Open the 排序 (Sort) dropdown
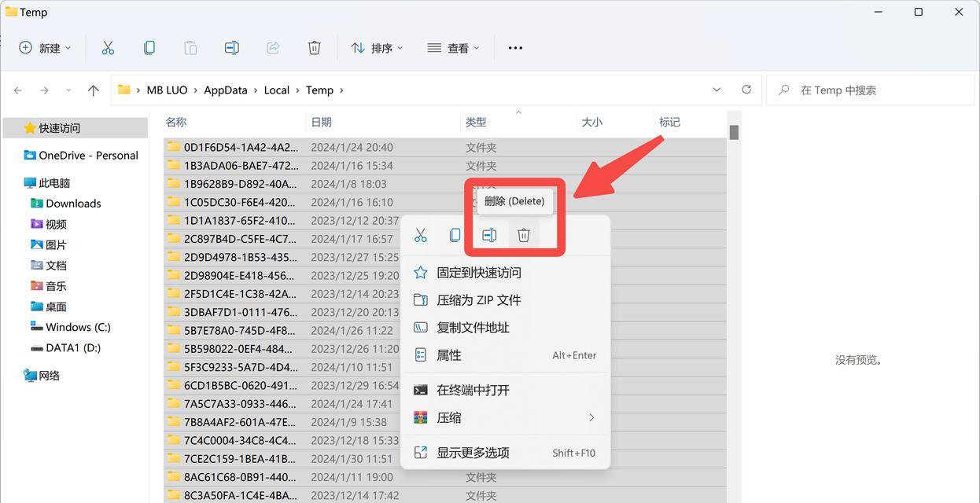This screenshot has height=503, width=980. coord(377,48)
